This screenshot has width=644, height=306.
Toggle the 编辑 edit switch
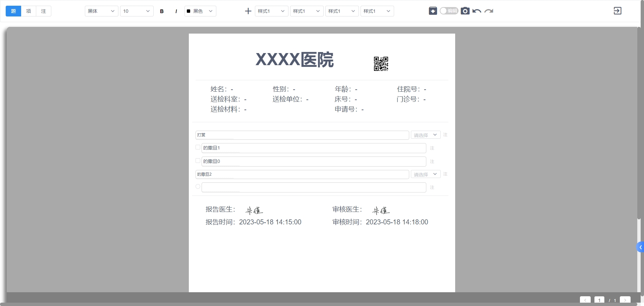pyautogui.click(x=449, y=11)
